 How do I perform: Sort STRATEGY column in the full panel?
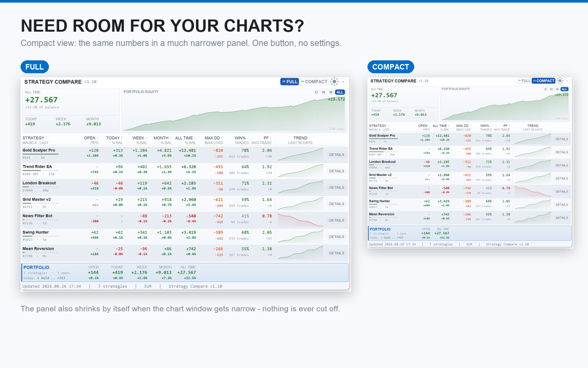click(x=35, y=138)
